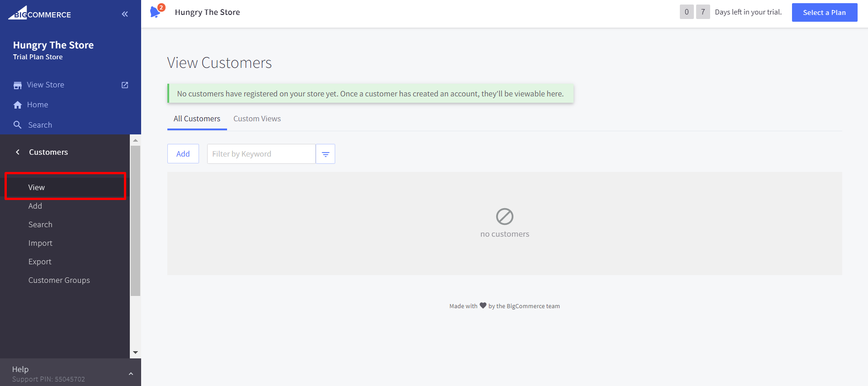Open store in new tab icon
The width and height of the screenshot is (868, 386).
[125, 85]
